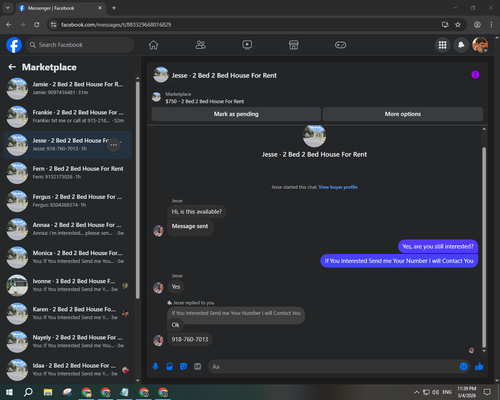Click the quoted reply 'If You Interested' bubble
Image resolution: width=500 pixels, height=400 pixels.
point(236,313)
